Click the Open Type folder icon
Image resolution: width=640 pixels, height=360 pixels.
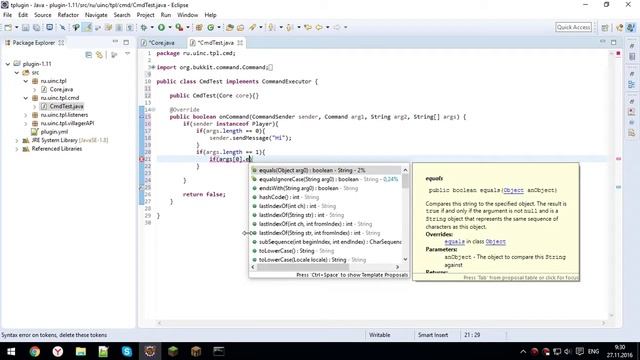point(230,27)
